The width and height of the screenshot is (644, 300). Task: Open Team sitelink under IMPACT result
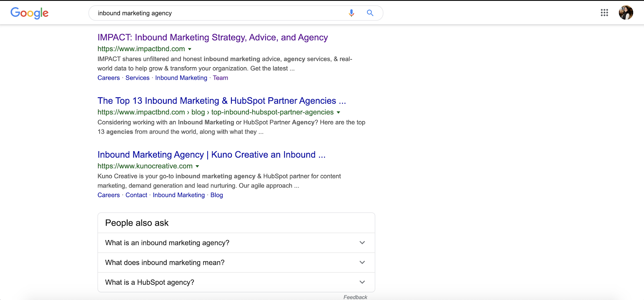point(221,78)
